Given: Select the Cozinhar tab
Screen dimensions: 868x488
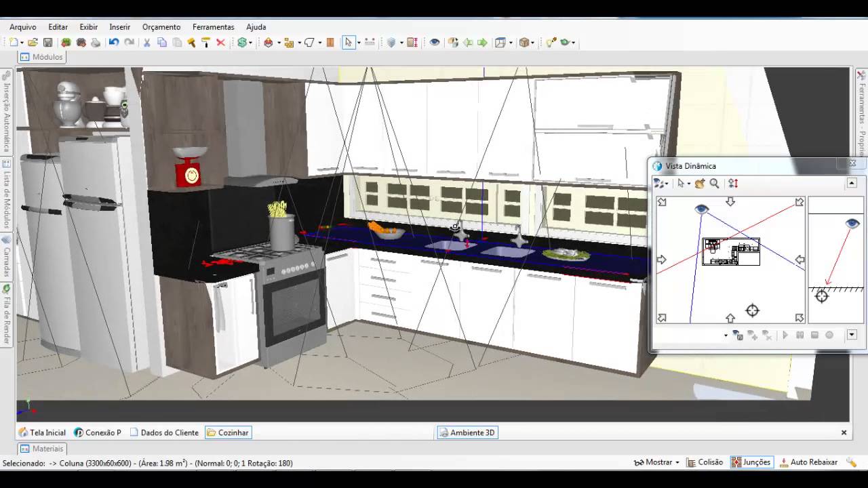Looking at the screenshot, I should tap(228, 432).
